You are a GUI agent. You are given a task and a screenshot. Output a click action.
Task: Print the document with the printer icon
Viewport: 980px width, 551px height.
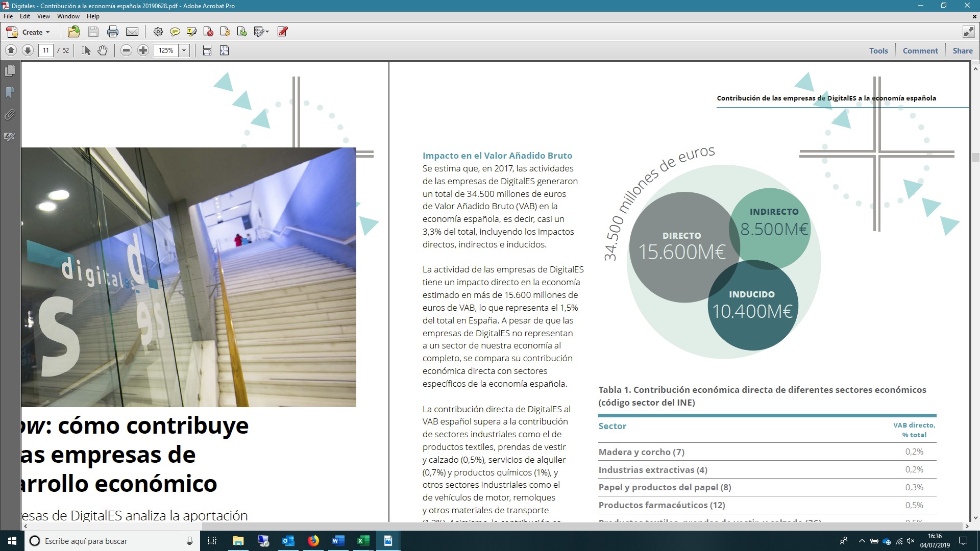pos(113,32)
